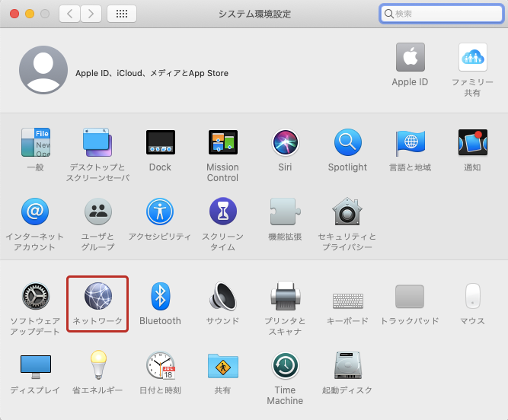The height and width of the screenshot is (420, 508).
Task: Open Mission Control preferences
Action: [x=223, y=143]
